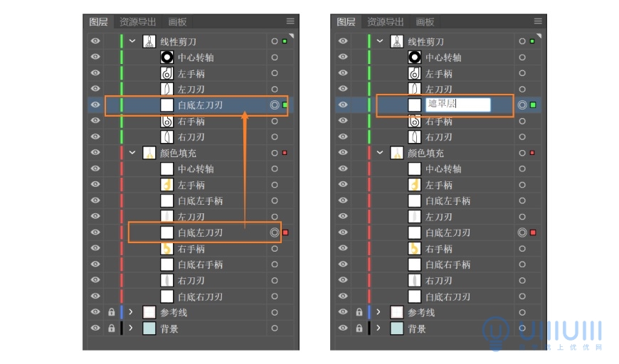619x364 pixels.
Task: Switch to 资源导出 tab in the left panel
Action: click(138, 22)
